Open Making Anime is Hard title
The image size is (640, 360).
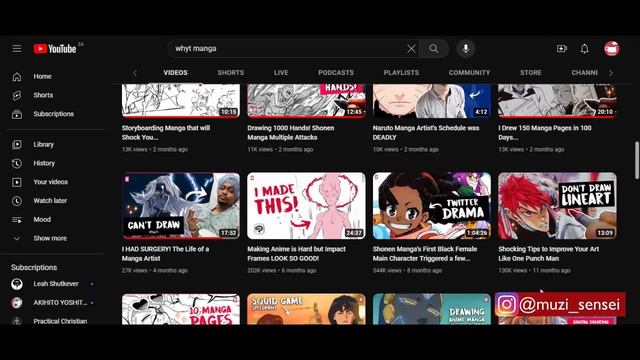click(296, 253)
